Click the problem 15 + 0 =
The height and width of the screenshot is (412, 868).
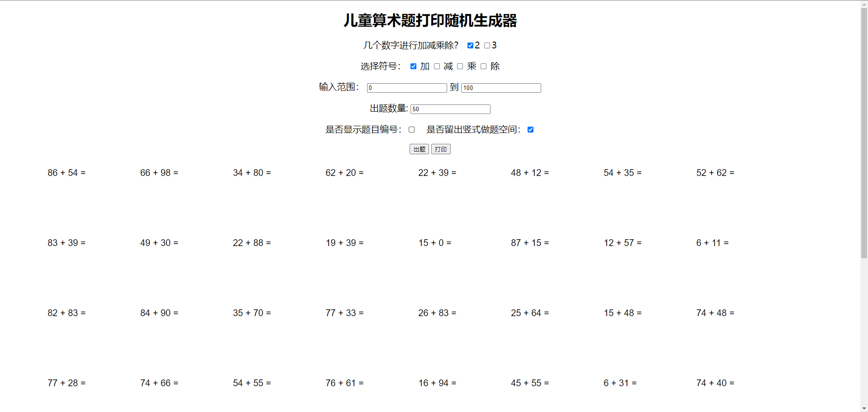point(435,243)
